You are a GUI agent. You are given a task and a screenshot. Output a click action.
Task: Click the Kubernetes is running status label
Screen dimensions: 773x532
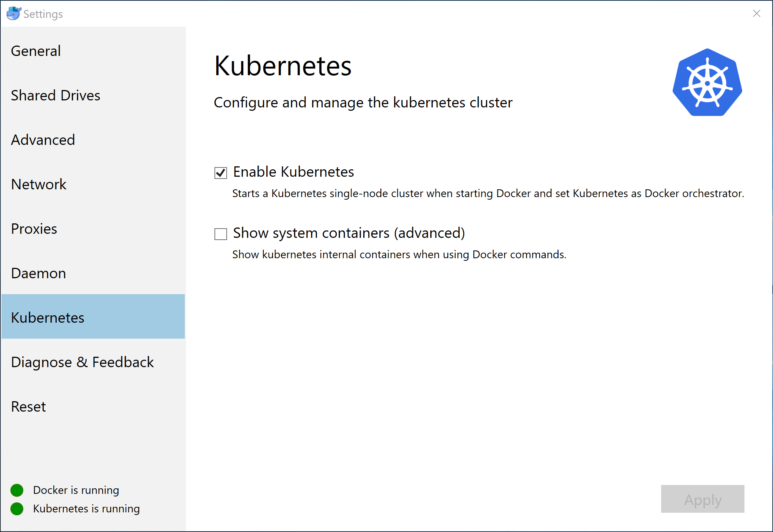(86, 509)
